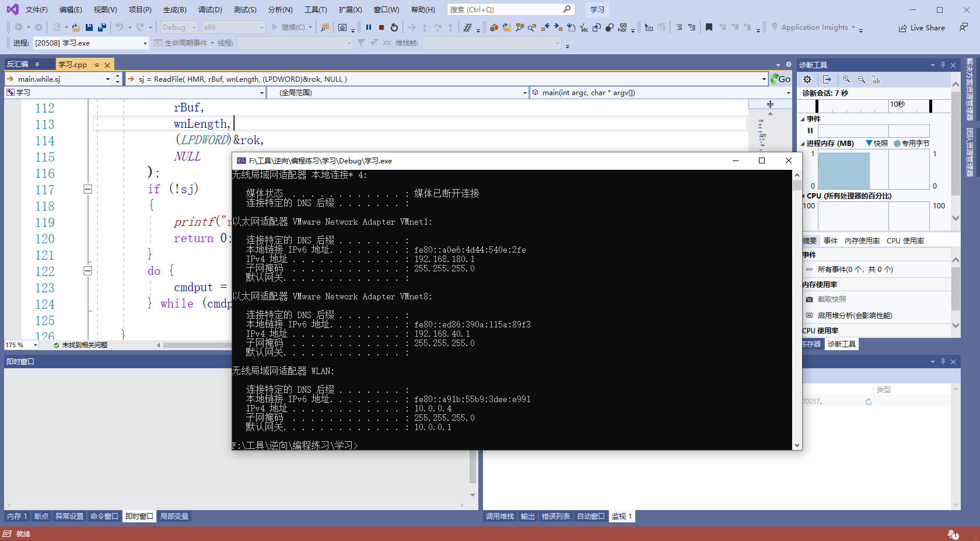Open the 调试(D) menu
The width and height of the screenshot is (980, 541).
coord(210,10)
